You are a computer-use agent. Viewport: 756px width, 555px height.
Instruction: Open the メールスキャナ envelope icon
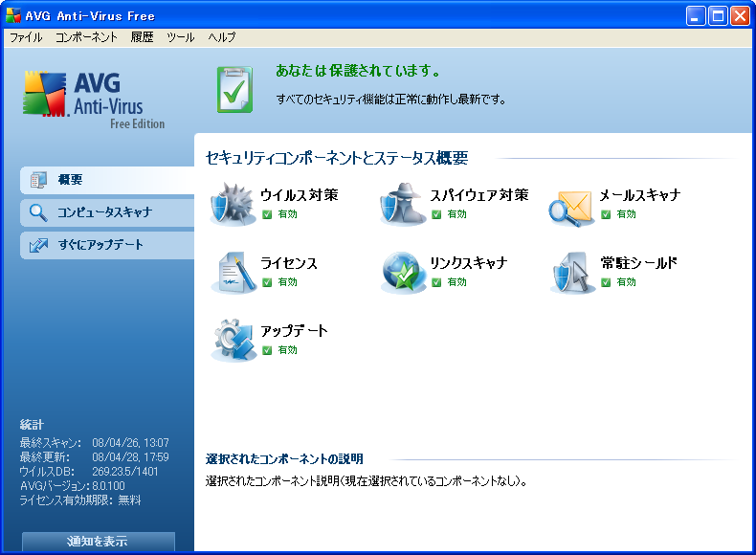tap(572, 208)
